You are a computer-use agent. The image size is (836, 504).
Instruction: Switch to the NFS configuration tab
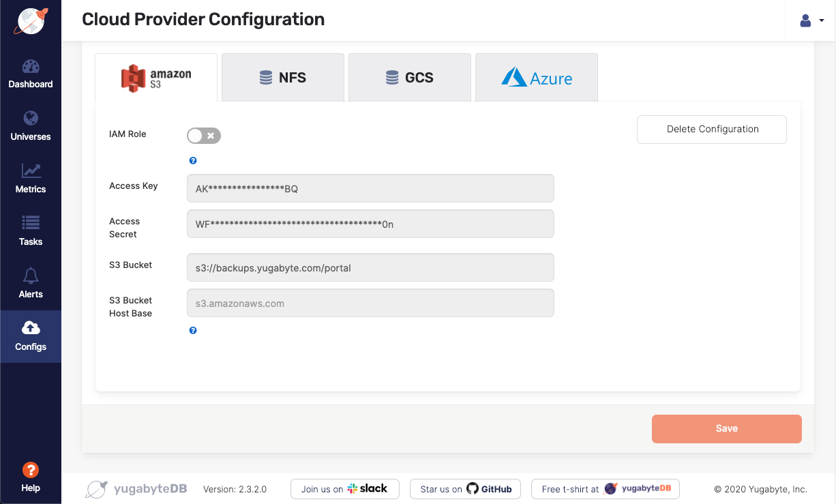[282, 77]
